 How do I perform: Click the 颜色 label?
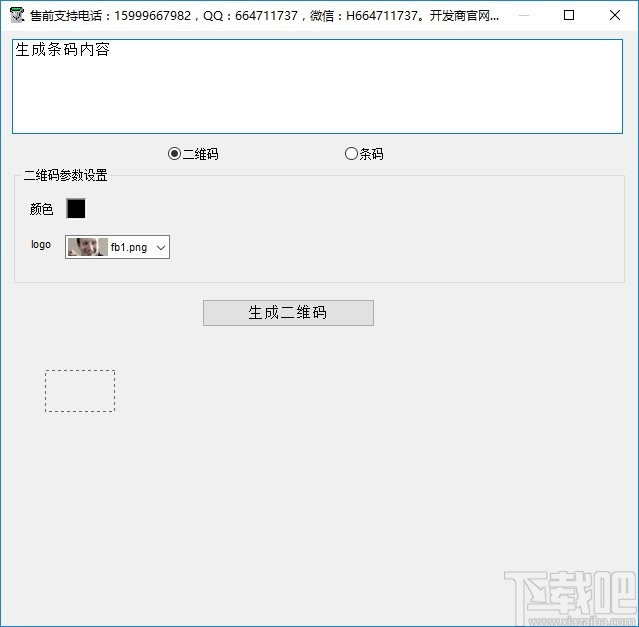41,209
